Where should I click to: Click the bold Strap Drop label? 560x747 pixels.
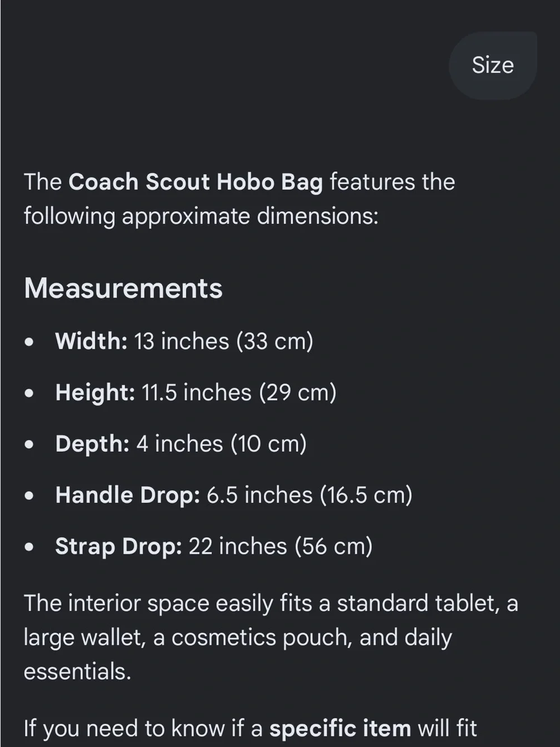119,546
